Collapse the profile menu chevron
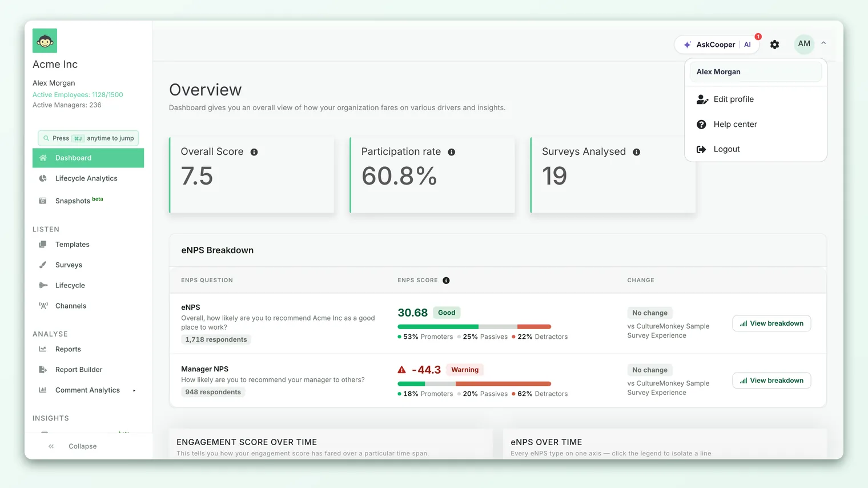 click(x=823, y=43)
